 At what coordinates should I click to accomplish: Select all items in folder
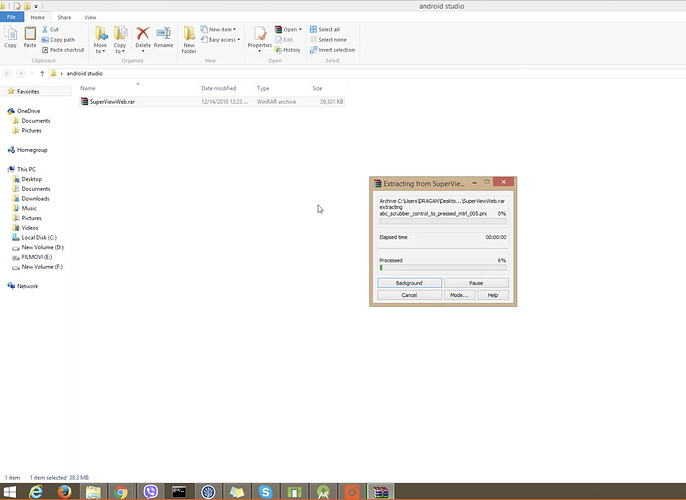[x=325, y=29]
